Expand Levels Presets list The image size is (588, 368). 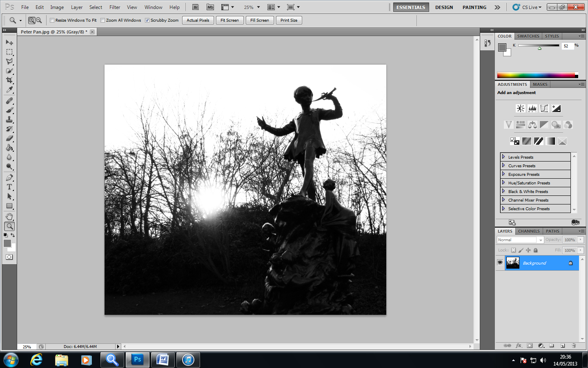503,157
